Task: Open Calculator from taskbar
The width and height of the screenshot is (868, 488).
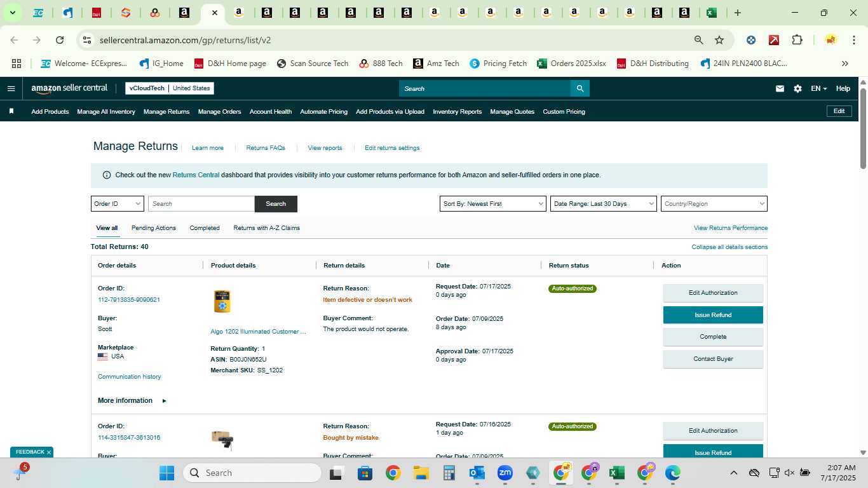Action: [449, 473]
